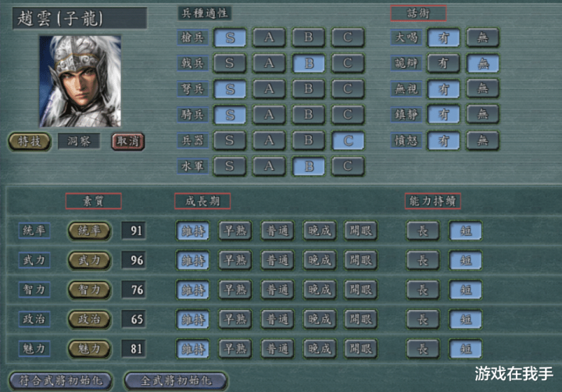Disable 大喝 with 無
The height and width of the screenshot is (392, 562).
coord(482,37)
